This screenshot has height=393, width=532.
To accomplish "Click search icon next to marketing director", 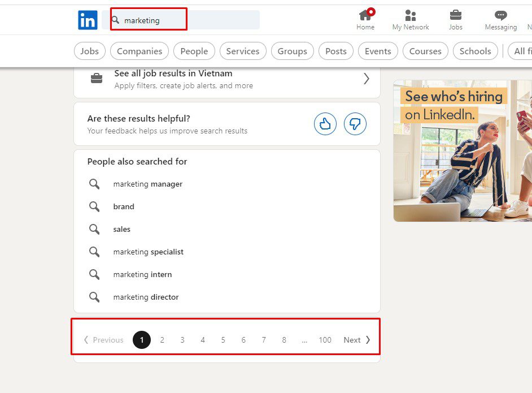I will (x=94, y=297).
